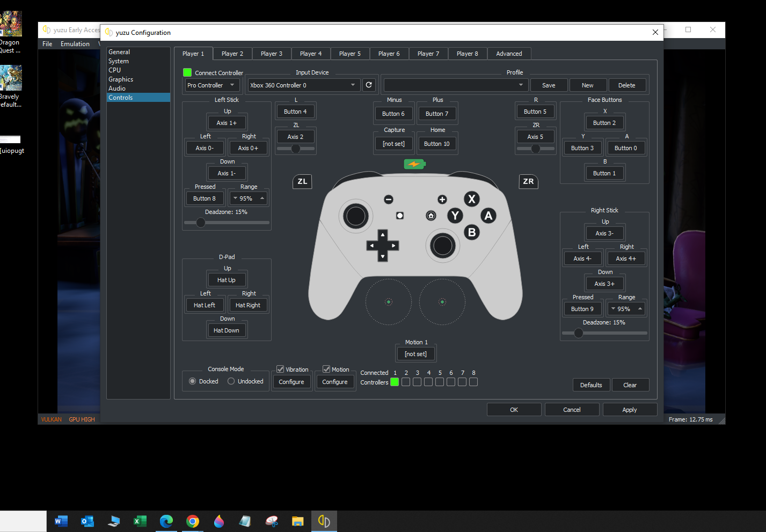
Task: Click the New profile button
Action: (x=588, y=85)
